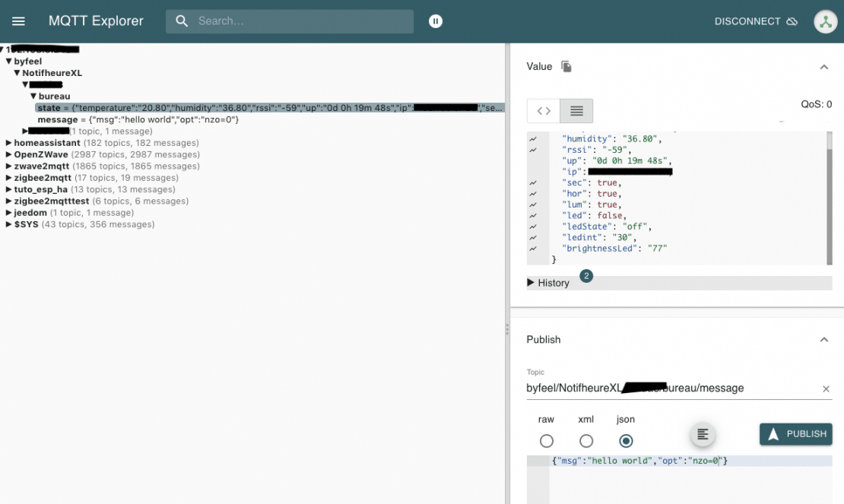Show brightnessLed chart icon
The width and height of the screenshot is (844, 504).
tap(533, 249)
